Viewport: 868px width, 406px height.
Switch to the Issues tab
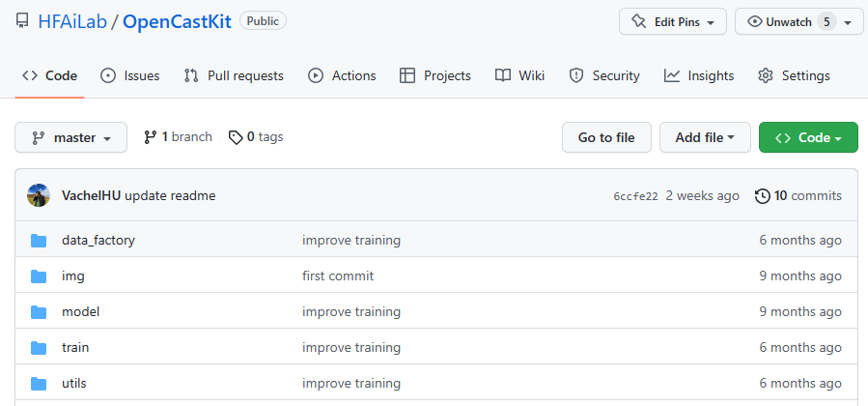click(129, 75)
